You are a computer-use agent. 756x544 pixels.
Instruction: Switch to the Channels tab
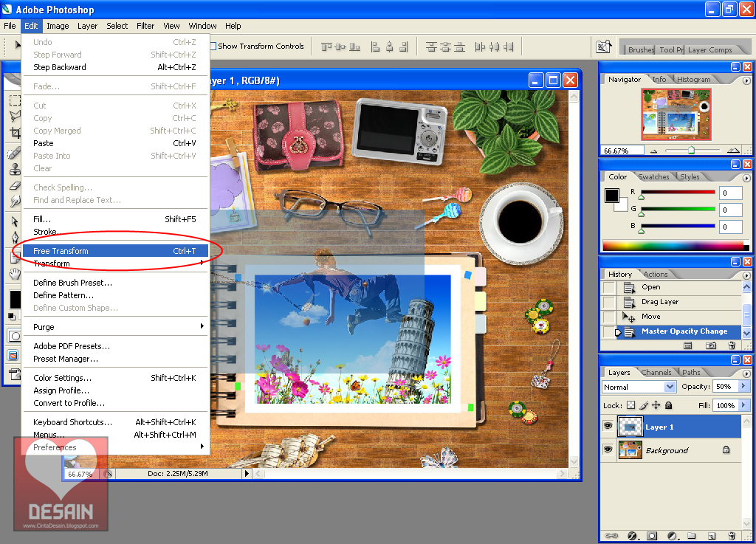pyautogui.click(x=656, y=373)
